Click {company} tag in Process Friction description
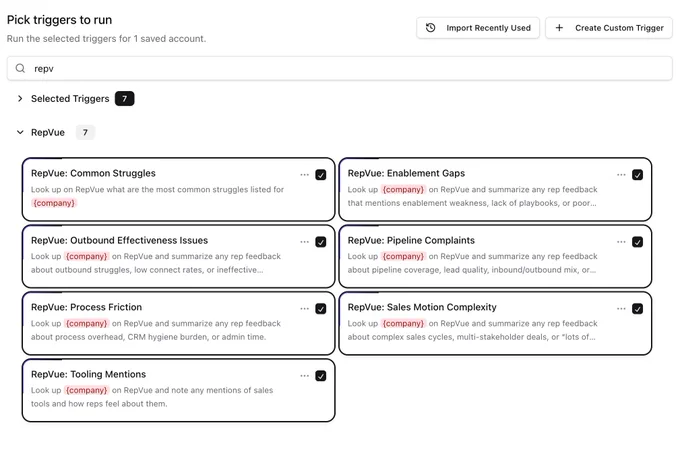 tap(86, 323)
